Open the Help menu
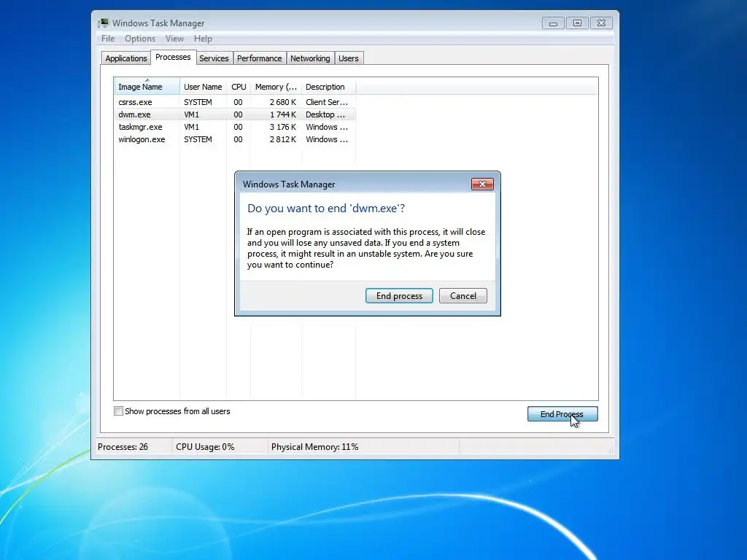The width and height of the screenshot is (747, 560). 203,39
